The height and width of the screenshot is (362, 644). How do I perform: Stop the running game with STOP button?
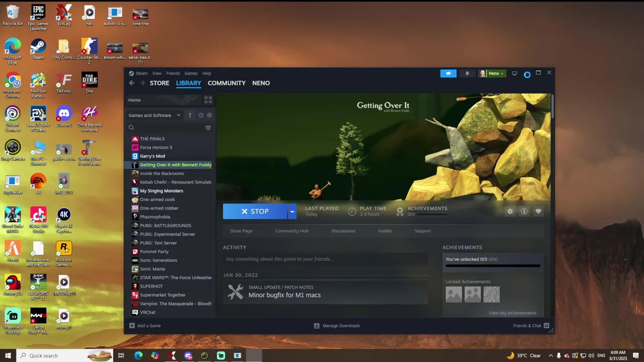click(255, 212)
